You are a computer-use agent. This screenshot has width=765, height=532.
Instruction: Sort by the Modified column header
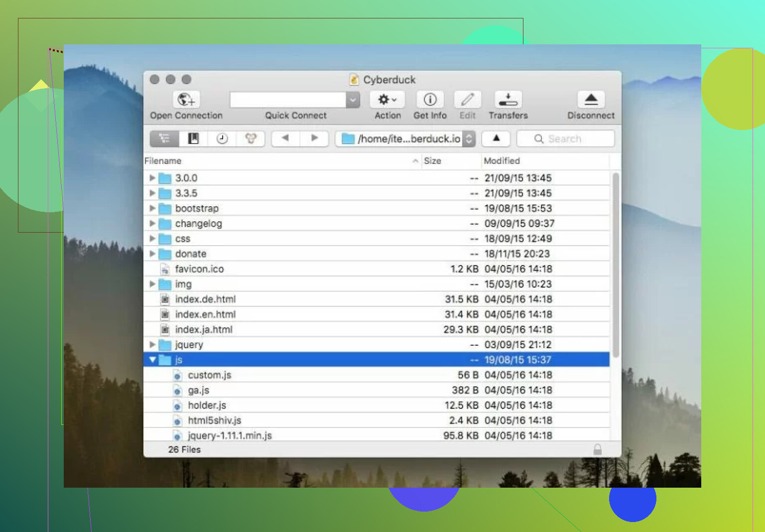click(545, 161)
